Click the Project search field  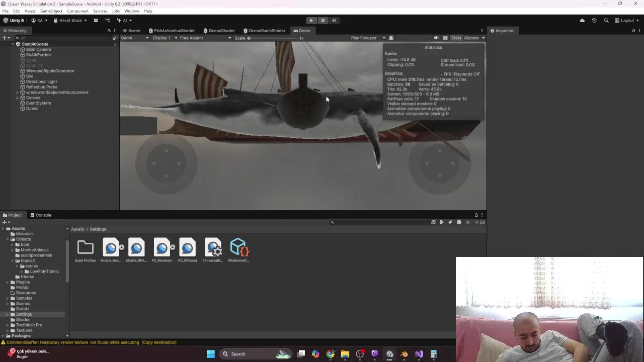[380, 222]
